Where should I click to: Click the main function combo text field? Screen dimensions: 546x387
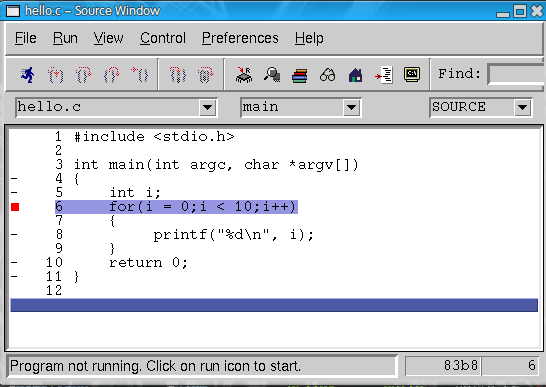(292, 107)
